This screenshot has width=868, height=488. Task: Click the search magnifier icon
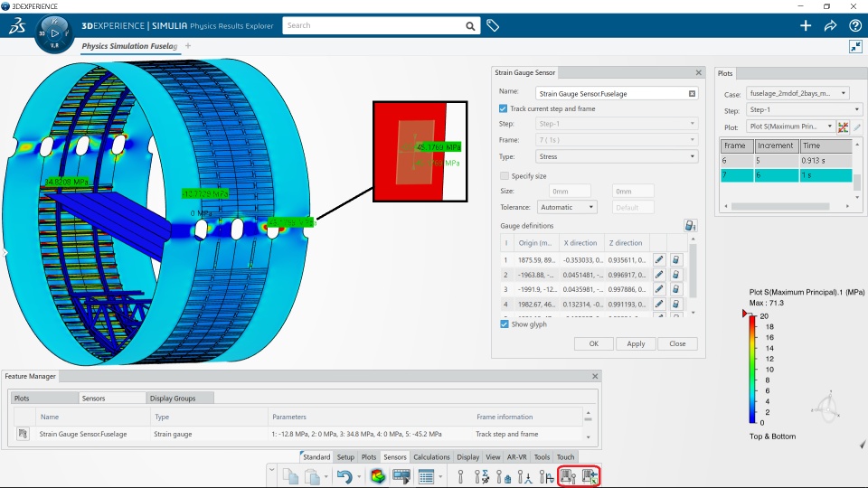(x=470, y=26)
